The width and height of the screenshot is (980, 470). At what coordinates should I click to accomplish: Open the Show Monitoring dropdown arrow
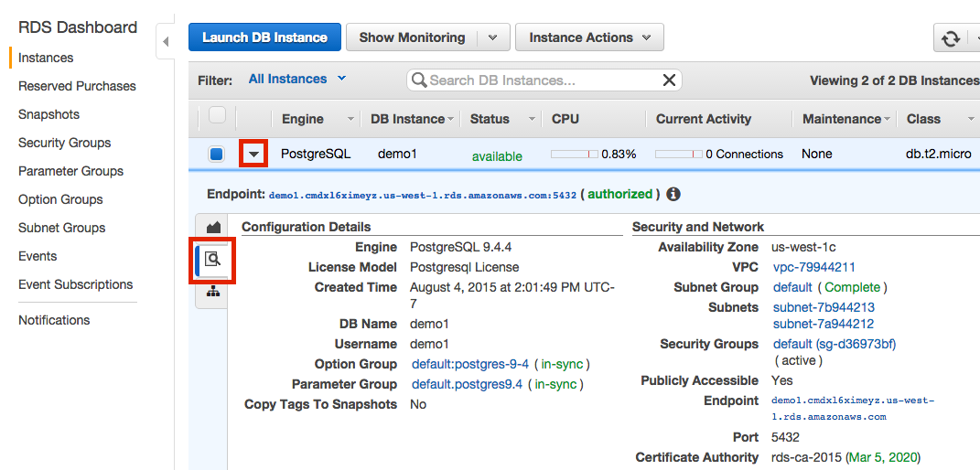[492, 37]
